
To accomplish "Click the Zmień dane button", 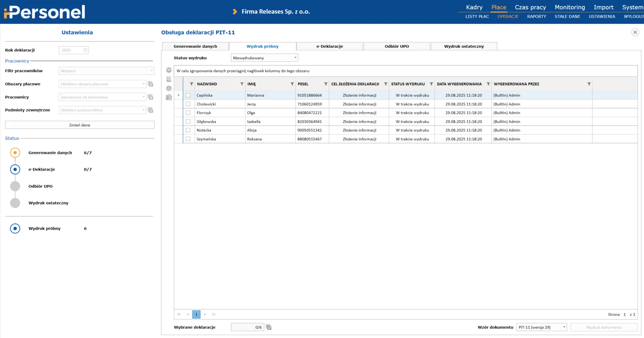I will pyautogui.click(x=80, y=125).
